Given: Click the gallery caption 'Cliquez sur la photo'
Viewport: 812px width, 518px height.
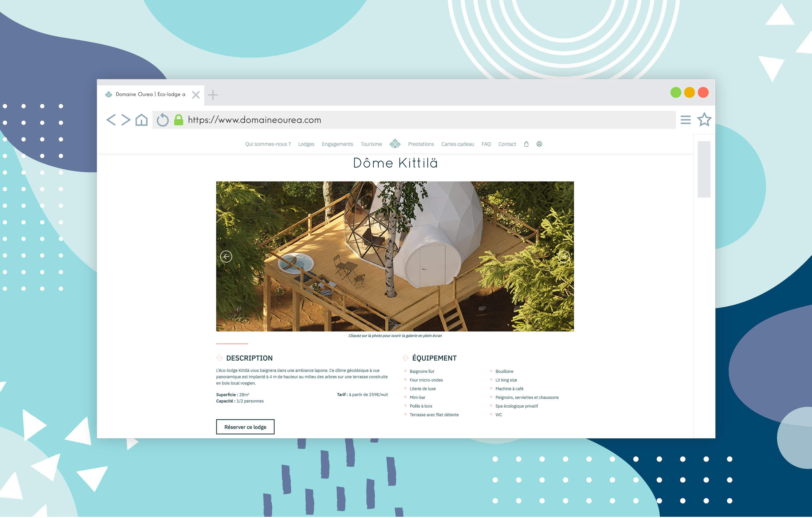Looking at the screenshot, I should coord(395,336).
